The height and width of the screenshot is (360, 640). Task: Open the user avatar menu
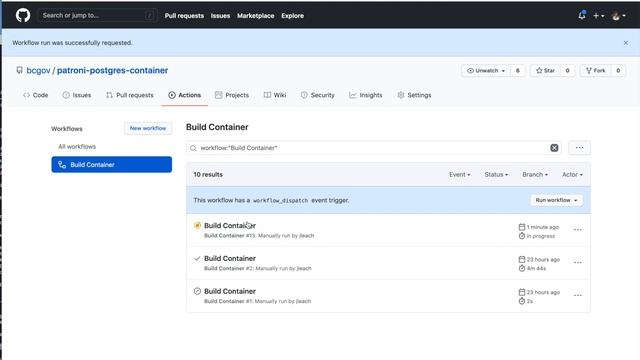(618, 16)
